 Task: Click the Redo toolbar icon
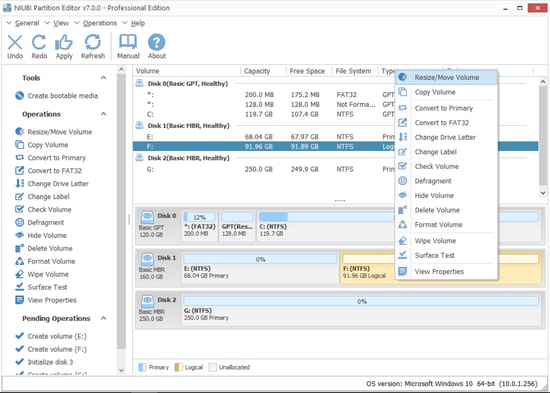click(x=39, y=42)
